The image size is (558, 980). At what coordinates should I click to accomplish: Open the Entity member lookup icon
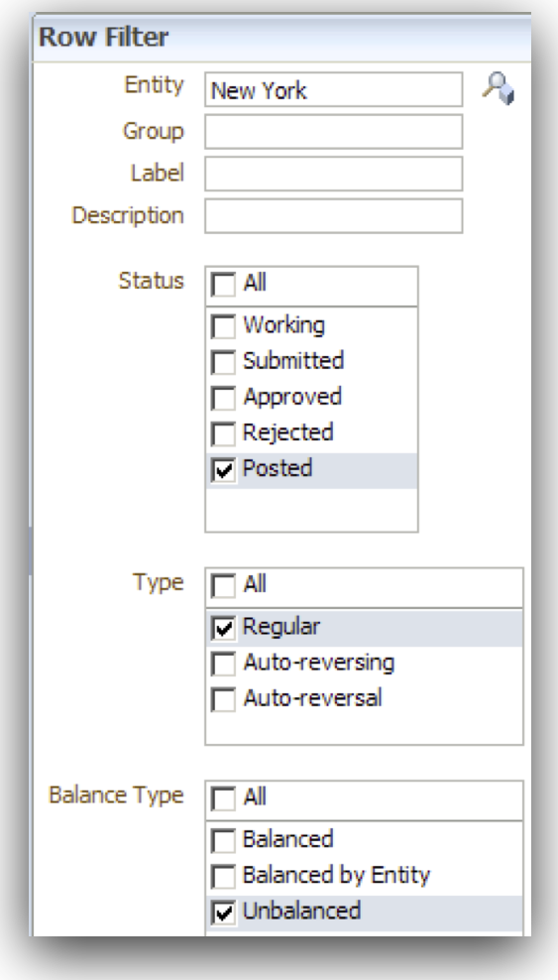click(x=498, y=88)
